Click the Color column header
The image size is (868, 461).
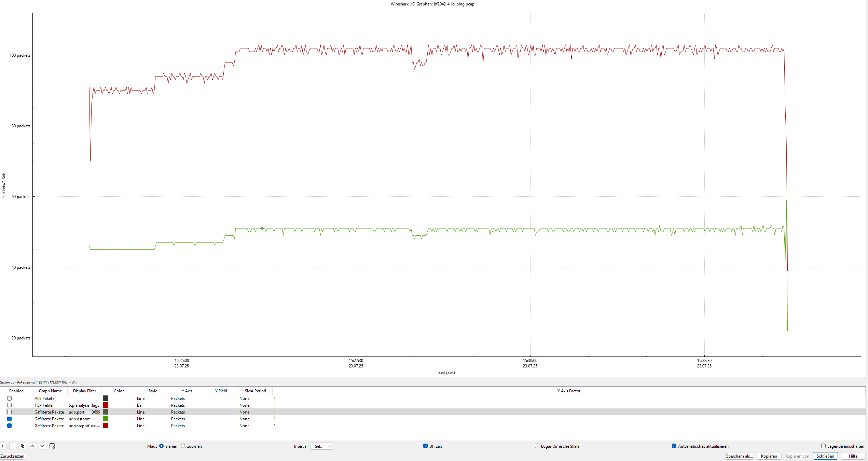click(x=119, y=391)
